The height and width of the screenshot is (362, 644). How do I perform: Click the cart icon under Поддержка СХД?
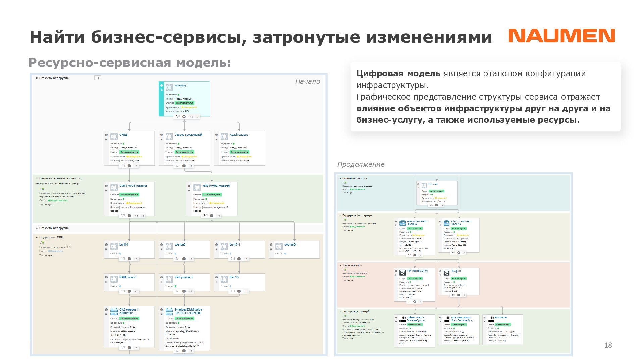click(43, 243)
